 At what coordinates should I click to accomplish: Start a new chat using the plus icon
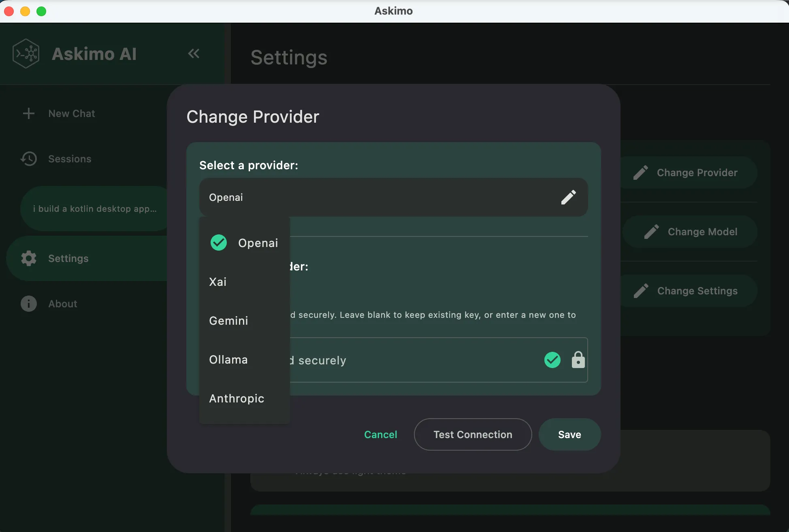point(28,113)
